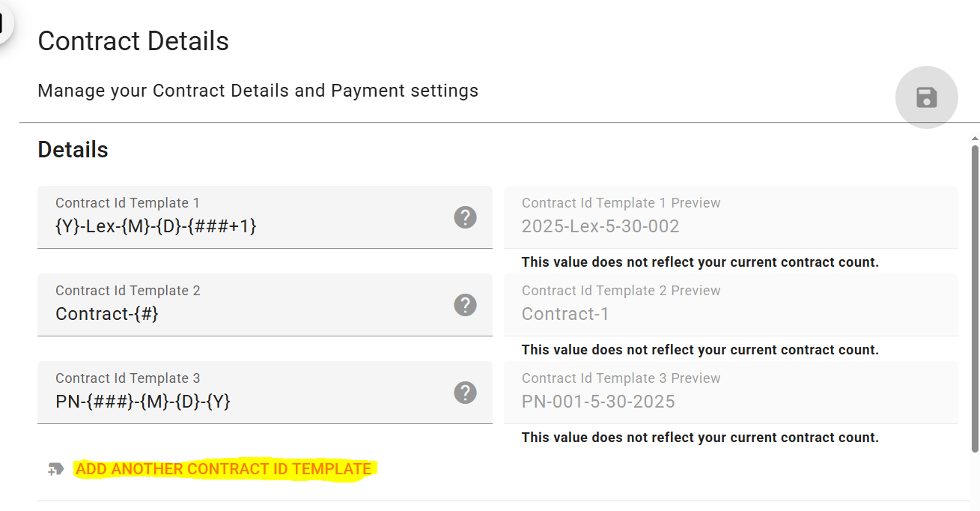Open help tooltip for Contract Id Template 1
The image size is (980, 511).
[465, 217]
